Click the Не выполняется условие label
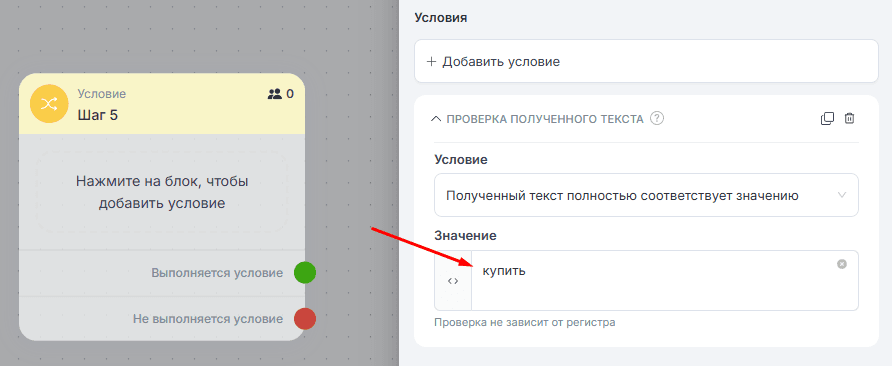 pos(208,319)
